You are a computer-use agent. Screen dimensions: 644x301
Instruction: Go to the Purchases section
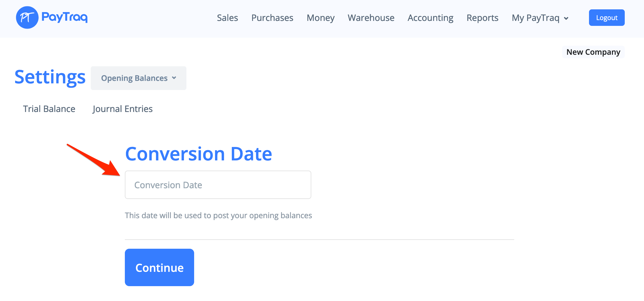[272, 18]
